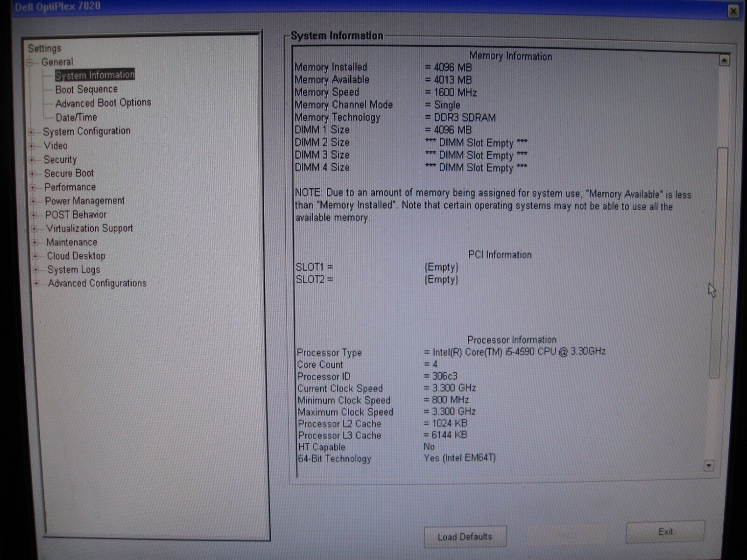This screenshot has height=560, width=747.
Task: Select Advanced Configurations category label
Action: click(97, 283)
